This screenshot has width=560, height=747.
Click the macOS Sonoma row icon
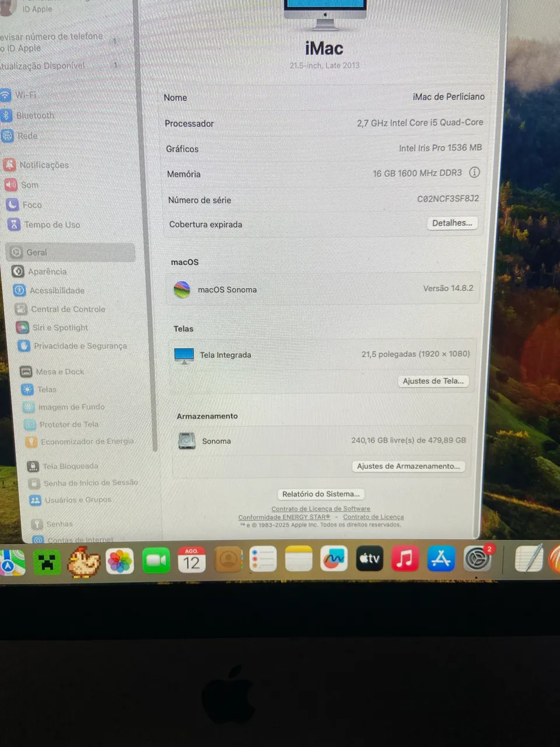tap(182, 289)
